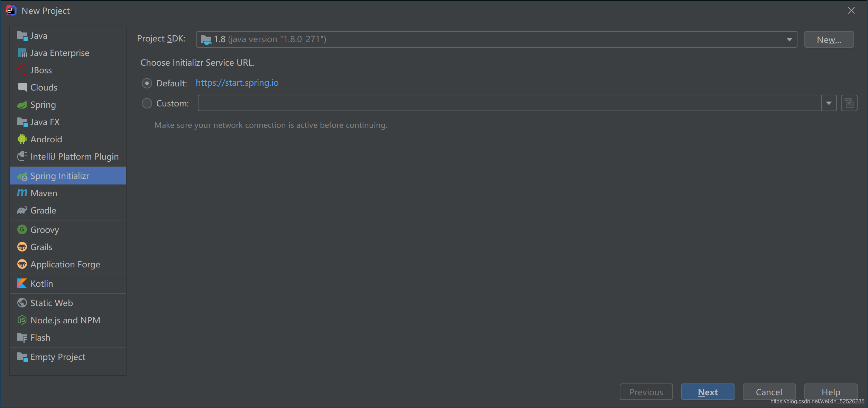Viewport: 868px width, 408px height.
Task: Click the Flash folder icon
Action: (22, 338)
